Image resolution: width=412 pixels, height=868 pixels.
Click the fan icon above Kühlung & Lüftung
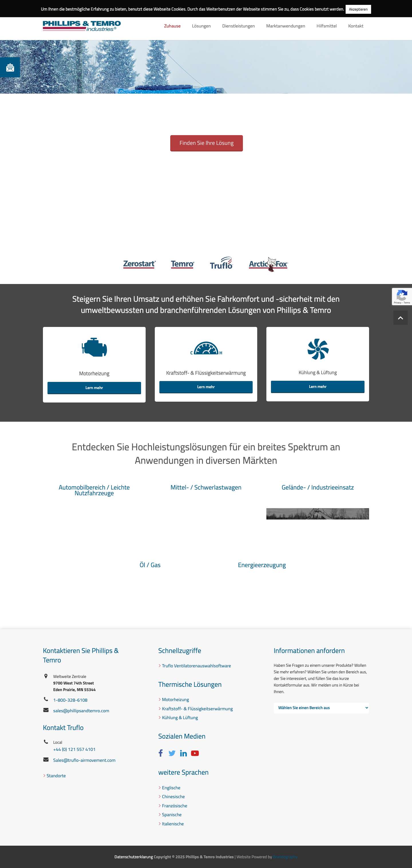pyautogui.click(x=318, y=349)
